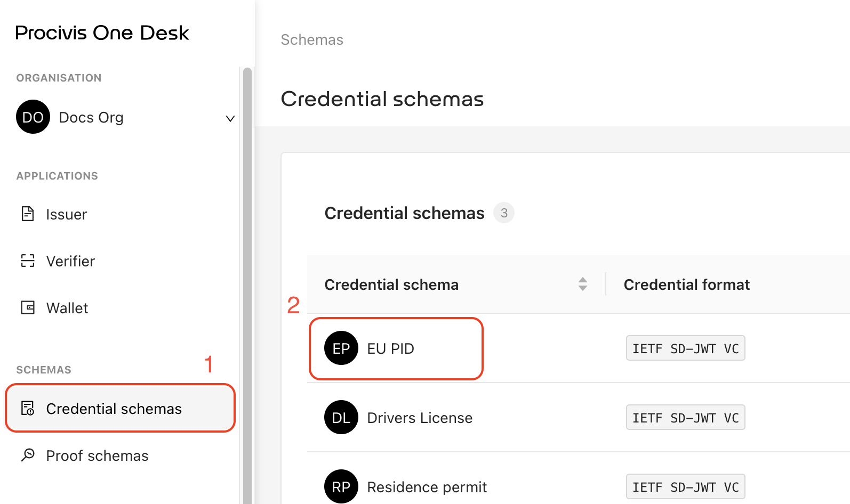This screenshot has width=850, height=504.
Task: Click the EP avatar on the EU PID row
Action: (x=341, y=348)
